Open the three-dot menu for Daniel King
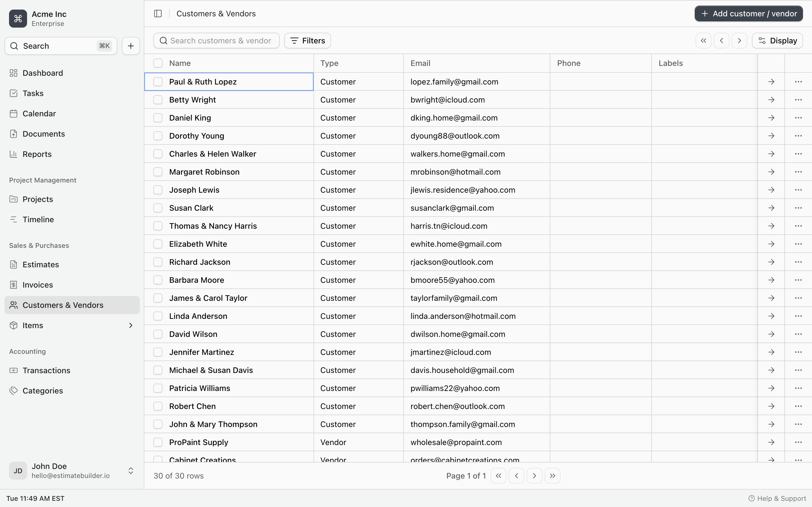Screen dimensions: 812x507 tap(798, 117)
